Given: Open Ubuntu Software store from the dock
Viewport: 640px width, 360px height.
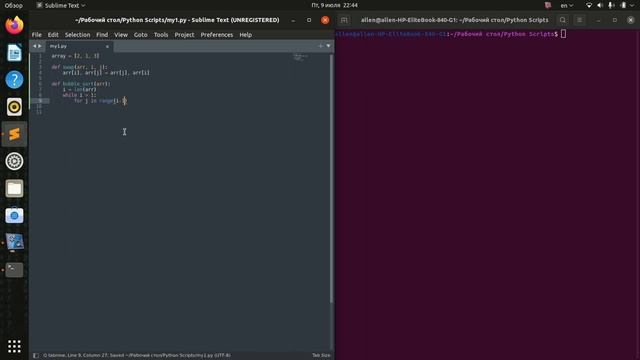Looking at the screenshot, I should 14,215.
